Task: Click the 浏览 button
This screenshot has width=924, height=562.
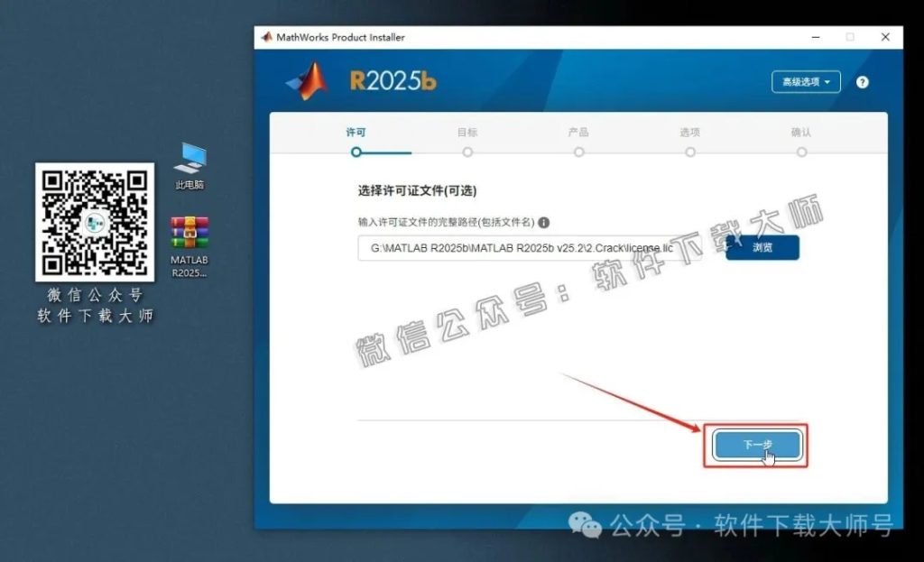Action: (762, 247)
